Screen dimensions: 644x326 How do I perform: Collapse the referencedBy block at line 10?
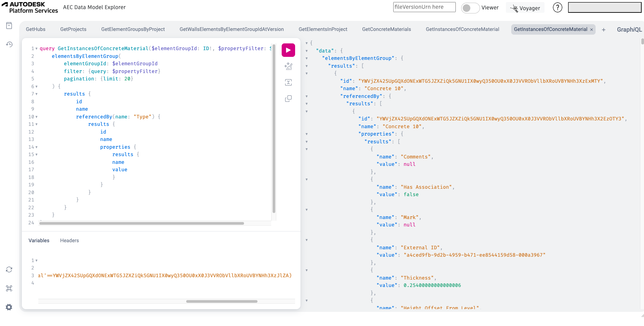(37, 117)
